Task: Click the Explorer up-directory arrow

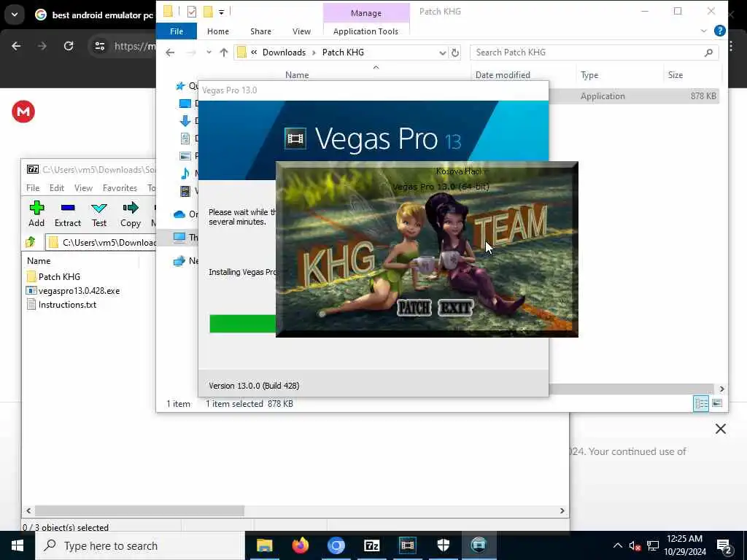Action: 224,52
